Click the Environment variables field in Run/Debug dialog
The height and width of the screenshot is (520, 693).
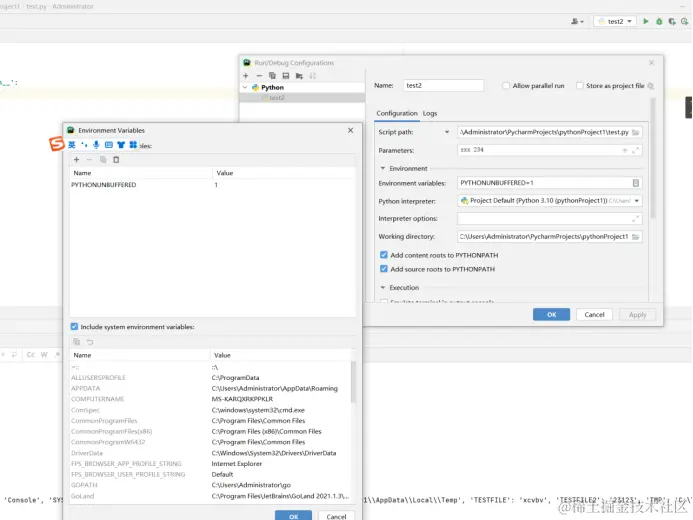click(x=544, y=183)
